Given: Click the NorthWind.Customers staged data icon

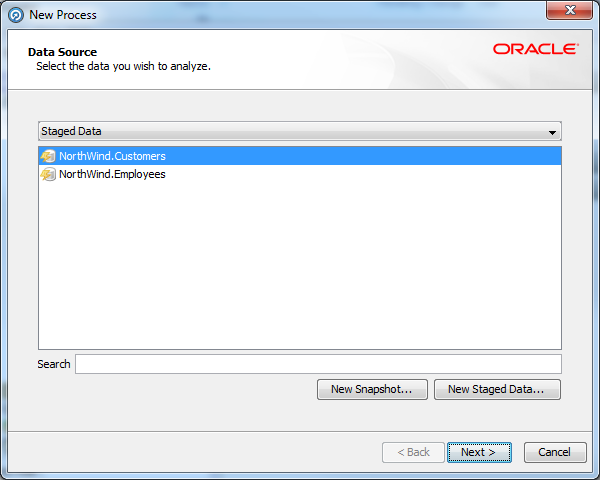Looking at the screenshot, I should coord(48,156).
